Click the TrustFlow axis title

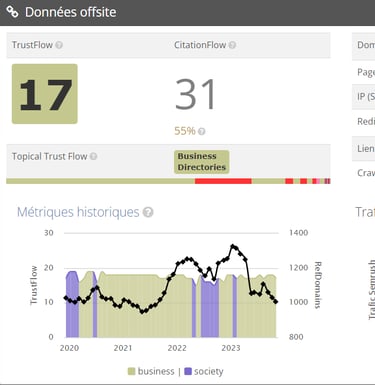pyautogui.click(x=34, y=285)
